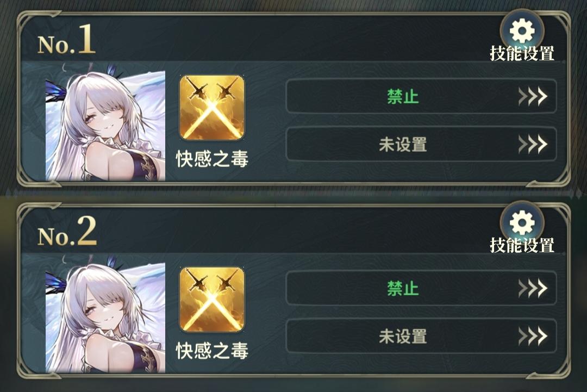Select the character portrait in No.1
This screenshot has height=392, width=587.
click(105, 125)
